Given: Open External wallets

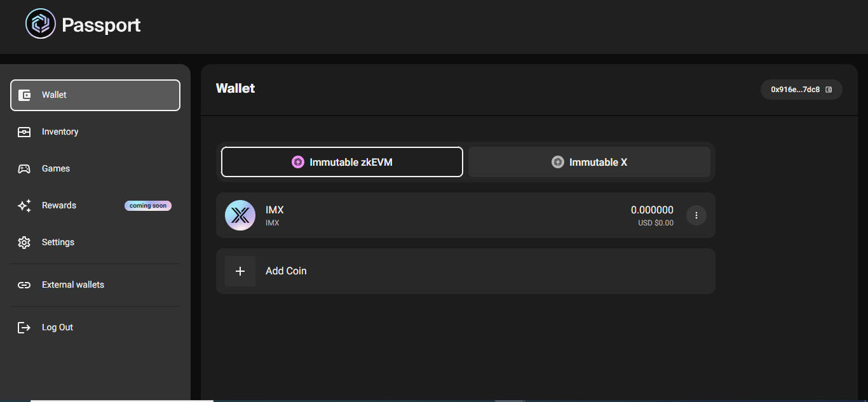Looking at the screenshot, I should [x=95, y=285].
